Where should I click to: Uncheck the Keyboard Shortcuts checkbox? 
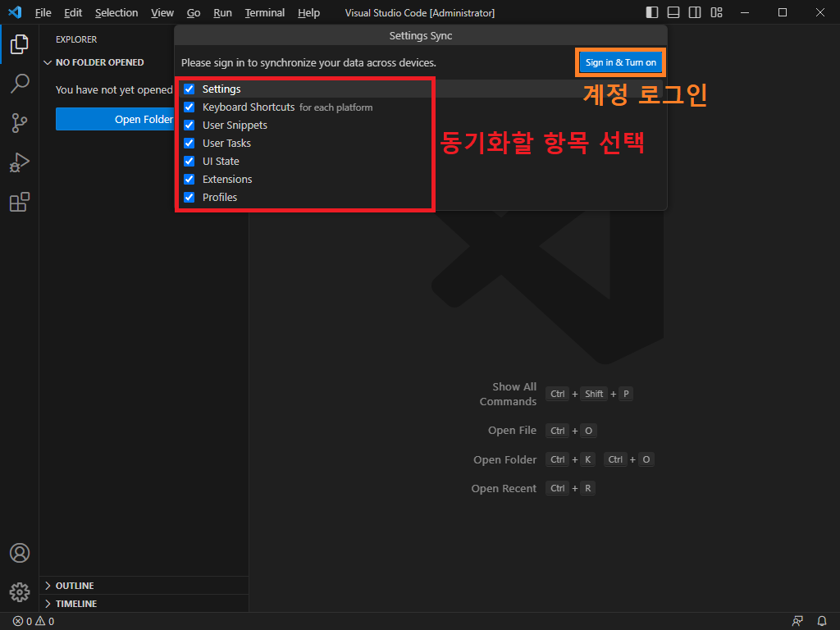(189, 107)
